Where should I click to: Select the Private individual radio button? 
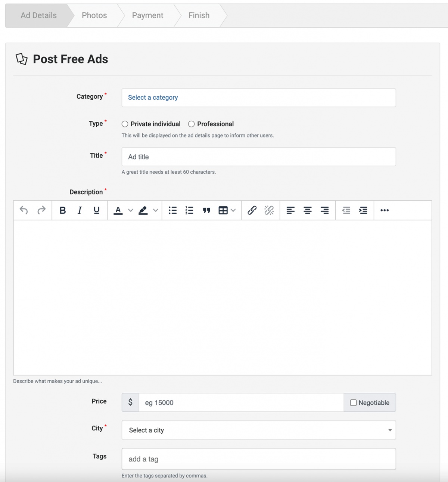pyautogui.click(x=125, y=124)
